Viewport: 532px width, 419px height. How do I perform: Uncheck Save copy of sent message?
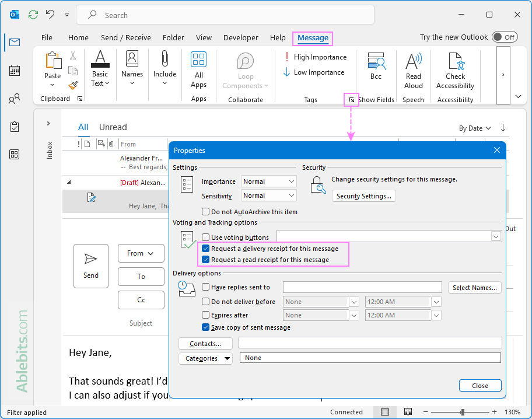click(x=205, y=327)
